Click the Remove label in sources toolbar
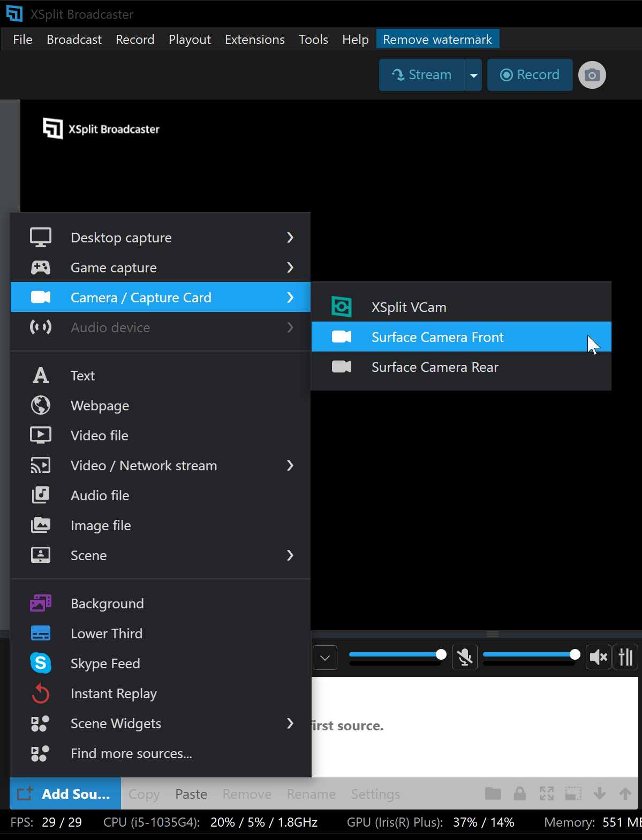 coord(247,794)
